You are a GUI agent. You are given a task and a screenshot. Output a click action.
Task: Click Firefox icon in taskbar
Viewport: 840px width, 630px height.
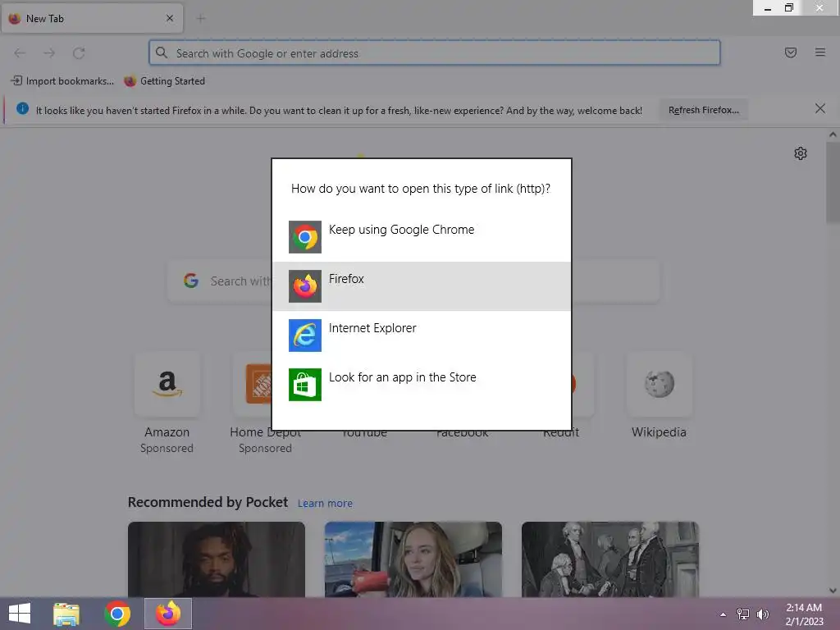(168, 614)
